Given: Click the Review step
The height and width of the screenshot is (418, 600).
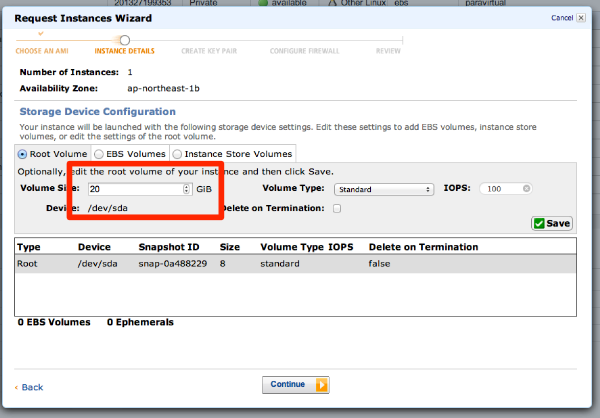Looking at the screenshot, I should coord(388,51).
